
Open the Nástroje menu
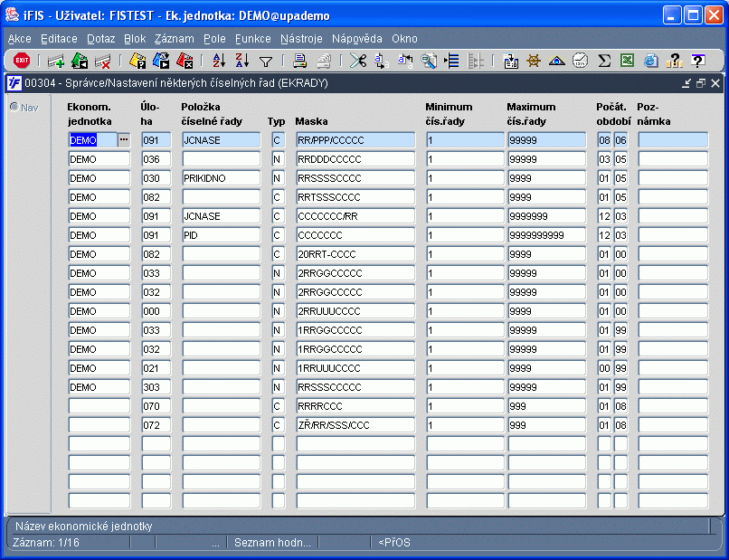tap(301, 39)
